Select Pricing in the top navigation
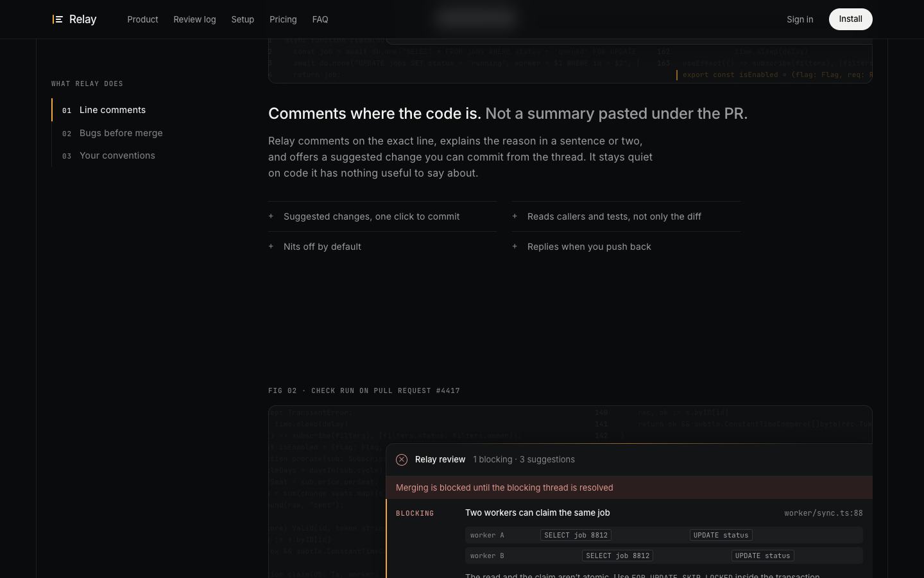The height and width of the screenshot is (578, 924). [283, 19]
